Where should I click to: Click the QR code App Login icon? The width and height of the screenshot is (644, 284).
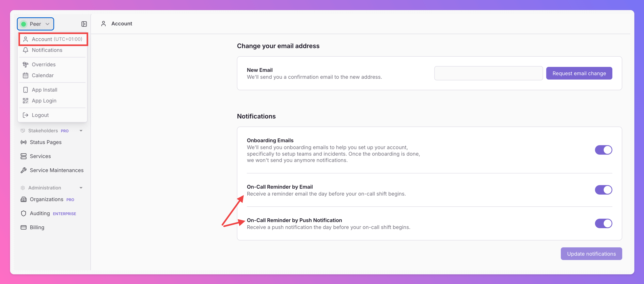[25, 101]
